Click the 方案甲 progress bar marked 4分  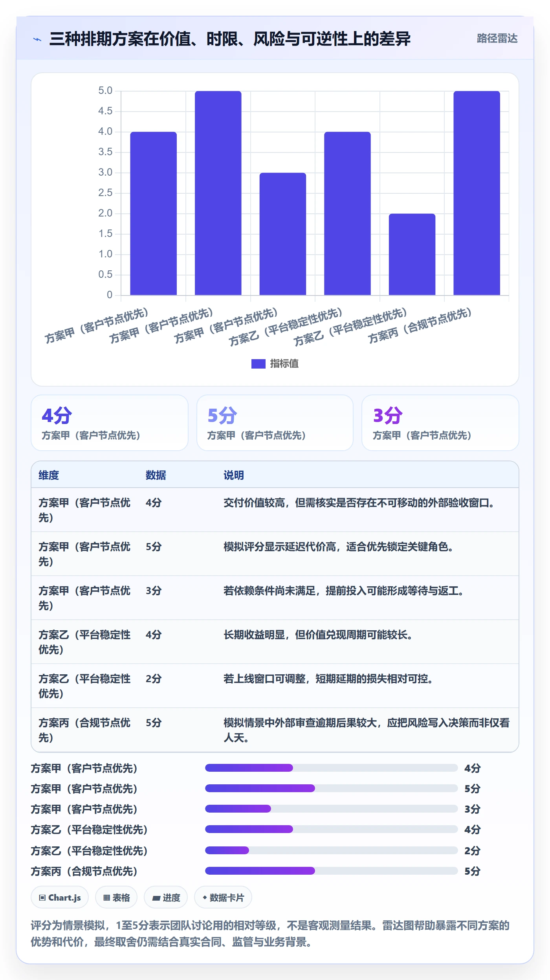pos(331,768)
